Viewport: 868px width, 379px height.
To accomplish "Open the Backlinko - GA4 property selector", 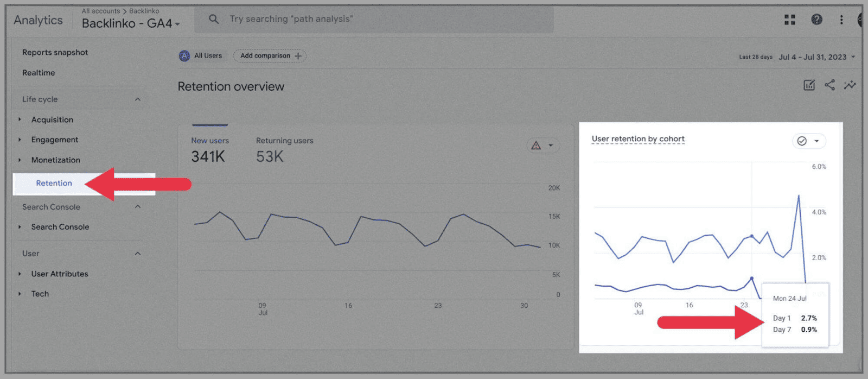I will (x=131, y=23).
